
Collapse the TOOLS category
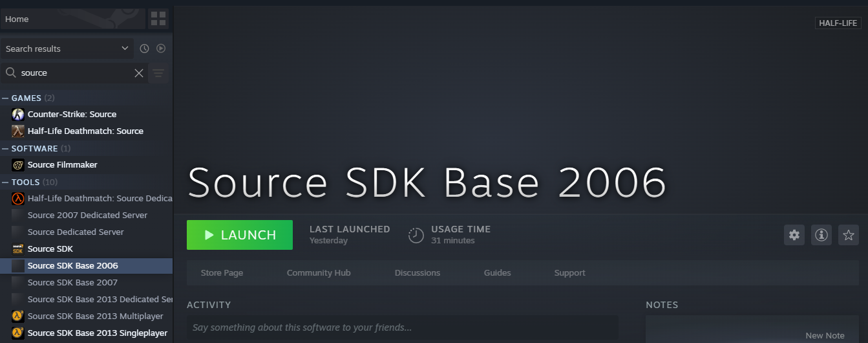pyautogui.click(x=5, y=183)
